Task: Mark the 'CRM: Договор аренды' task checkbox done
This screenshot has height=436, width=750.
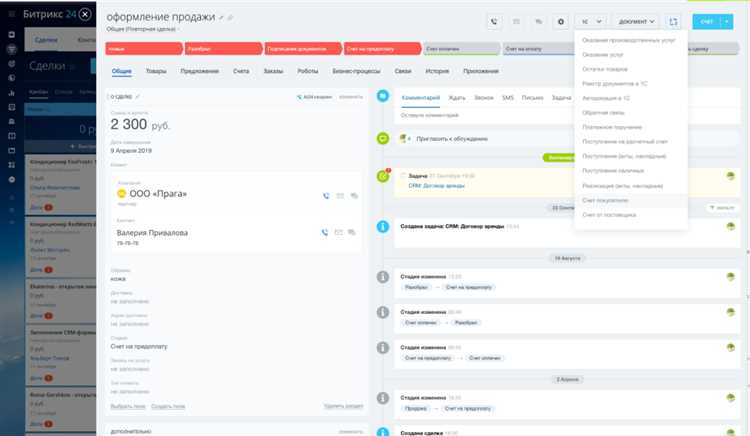Action: coord(403,176)
